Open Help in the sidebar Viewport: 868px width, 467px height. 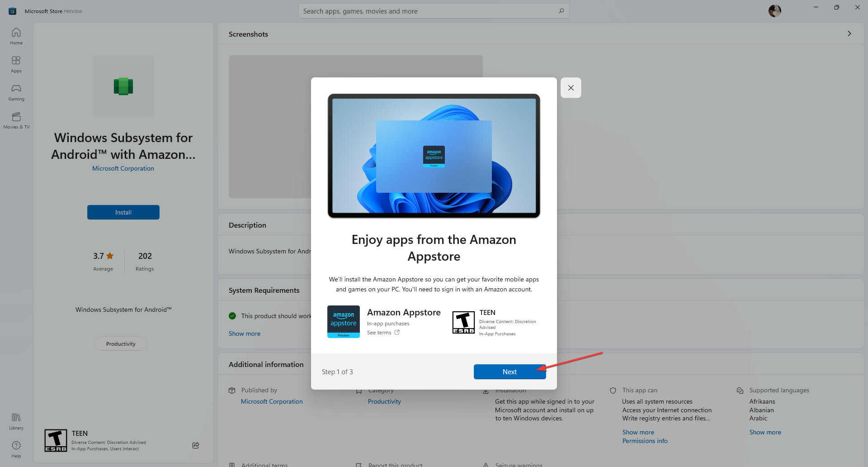(16, 449)
